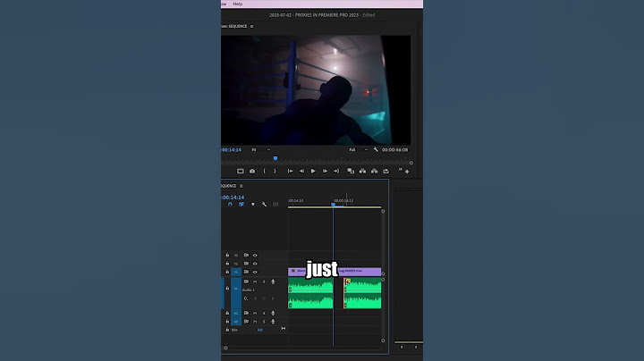Toggle sync lock for track V2
The image size is (644, 361).
[x=246, y=264]
